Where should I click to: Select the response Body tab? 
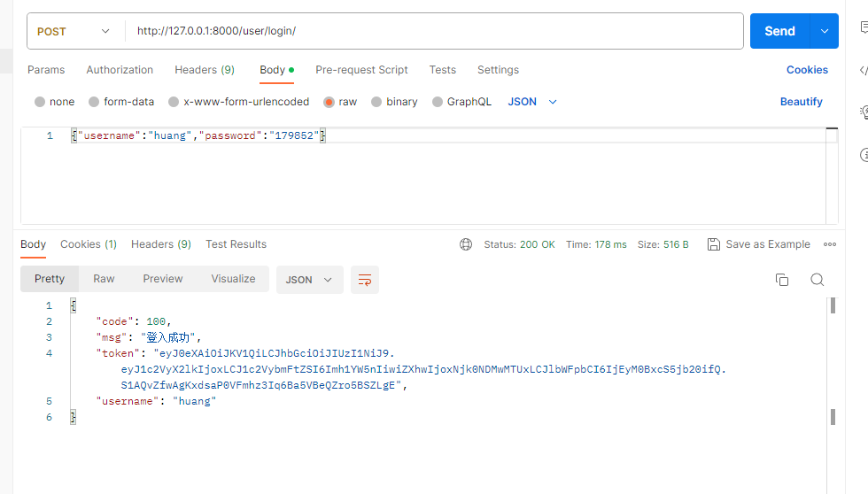(34, 244)
